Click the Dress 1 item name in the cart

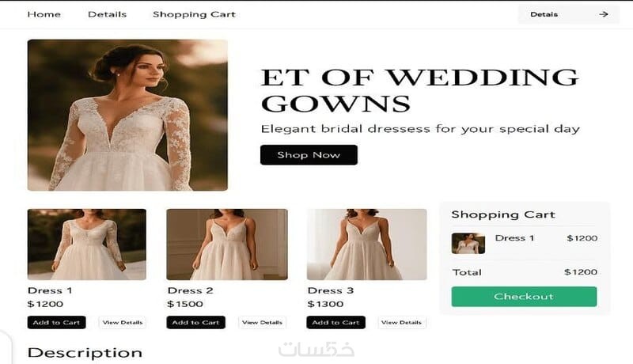coord(515,238)
